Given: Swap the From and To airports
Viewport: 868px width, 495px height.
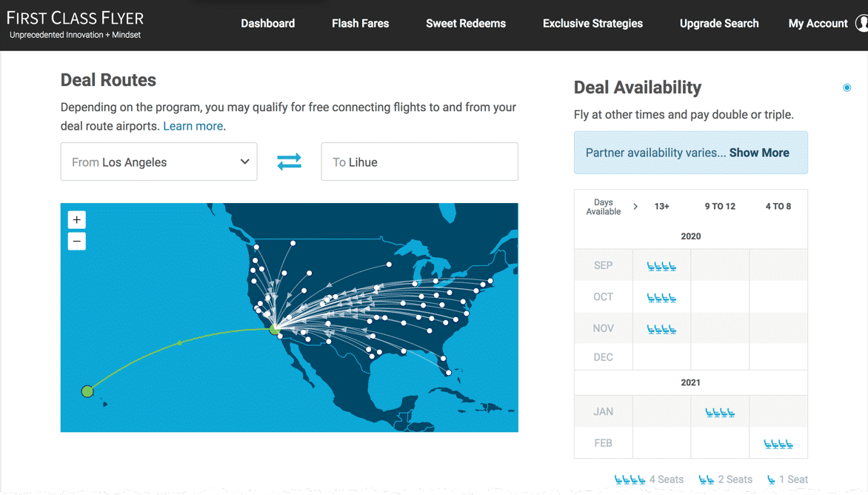Looking at the screenshot, I should (x=289, y=162).
